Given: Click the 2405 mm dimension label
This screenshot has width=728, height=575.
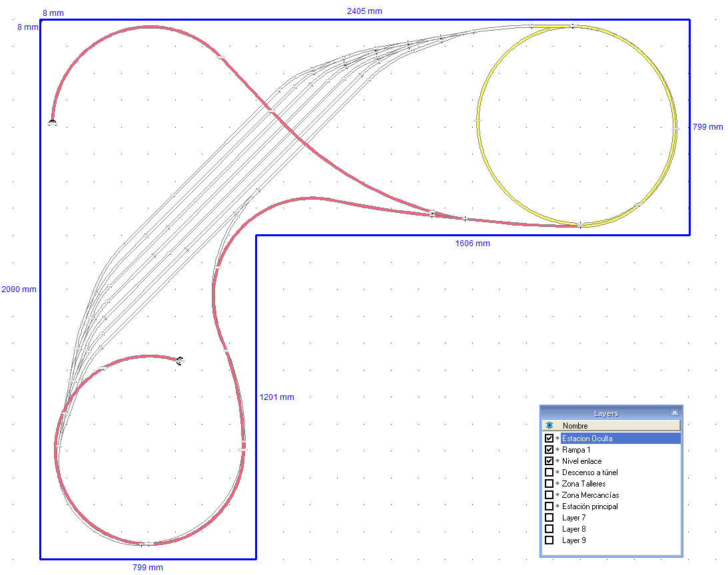Looking at the screenshot, I should pyautogui.click(x=364, y=11).
